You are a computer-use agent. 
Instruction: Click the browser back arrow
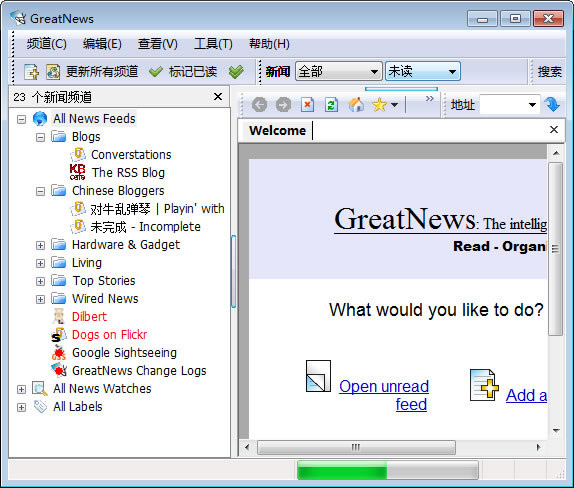pyautogui.click(x=260, y=105)
